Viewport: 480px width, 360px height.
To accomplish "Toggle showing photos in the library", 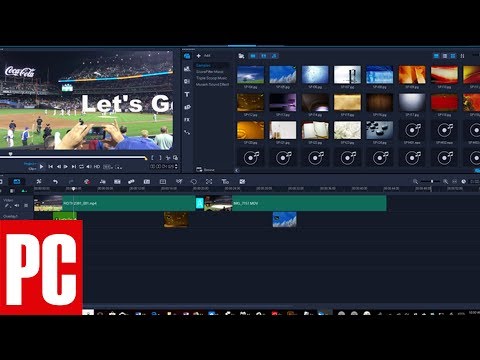I will (x=264, y=56).
